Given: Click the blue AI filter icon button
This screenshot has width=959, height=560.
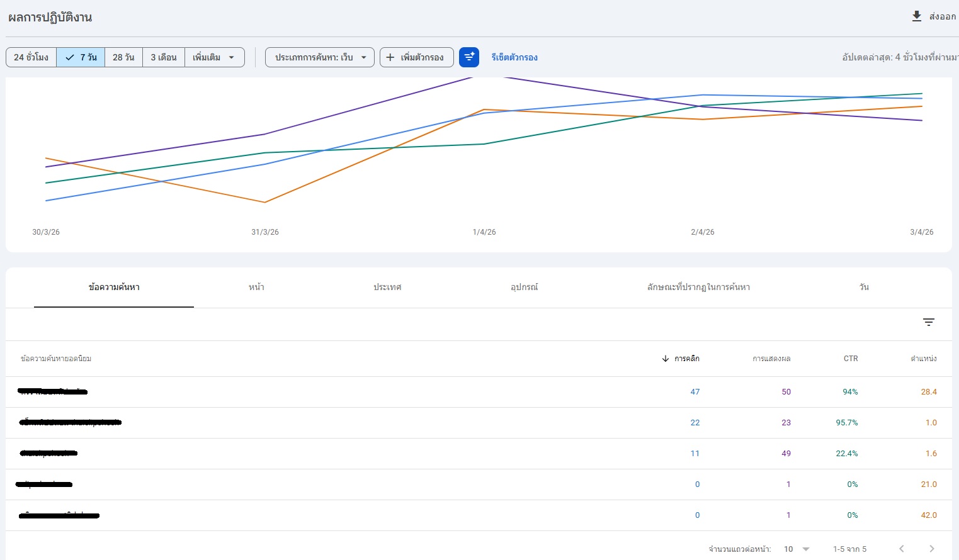Looking at the screenshot, I should 469,57.
